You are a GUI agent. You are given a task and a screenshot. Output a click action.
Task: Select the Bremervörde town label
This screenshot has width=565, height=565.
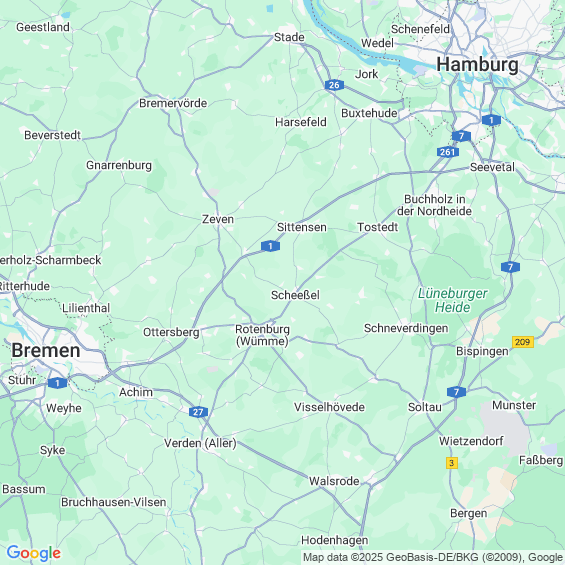[173, 103]
